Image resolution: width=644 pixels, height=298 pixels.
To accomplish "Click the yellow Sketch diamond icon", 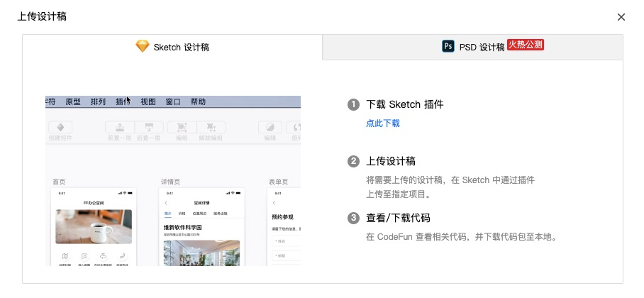I will point(143,46).
